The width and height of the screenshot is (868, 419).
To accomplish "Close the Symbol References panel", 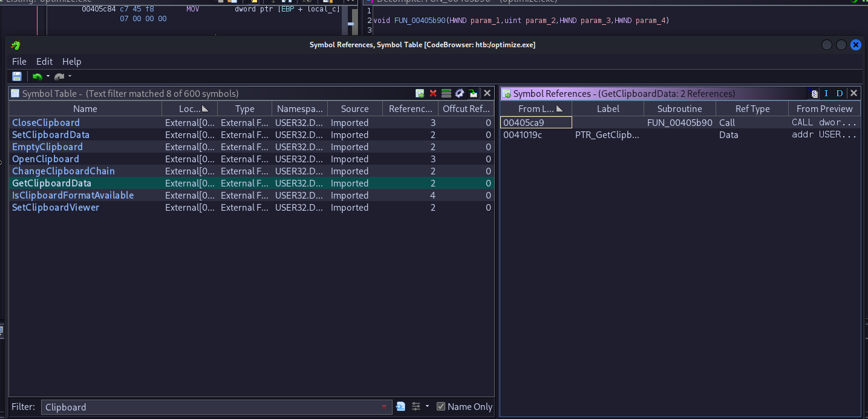I will [853, 93].
